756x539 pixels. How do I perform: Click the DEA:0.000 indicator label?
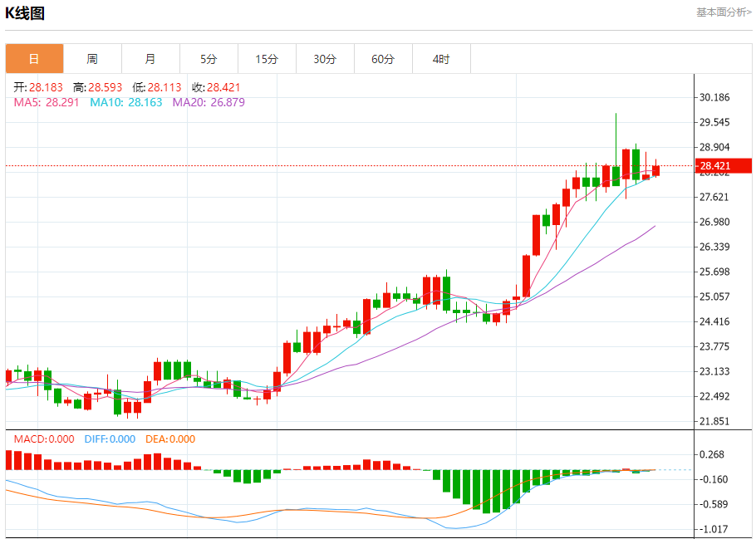[170, 439]
